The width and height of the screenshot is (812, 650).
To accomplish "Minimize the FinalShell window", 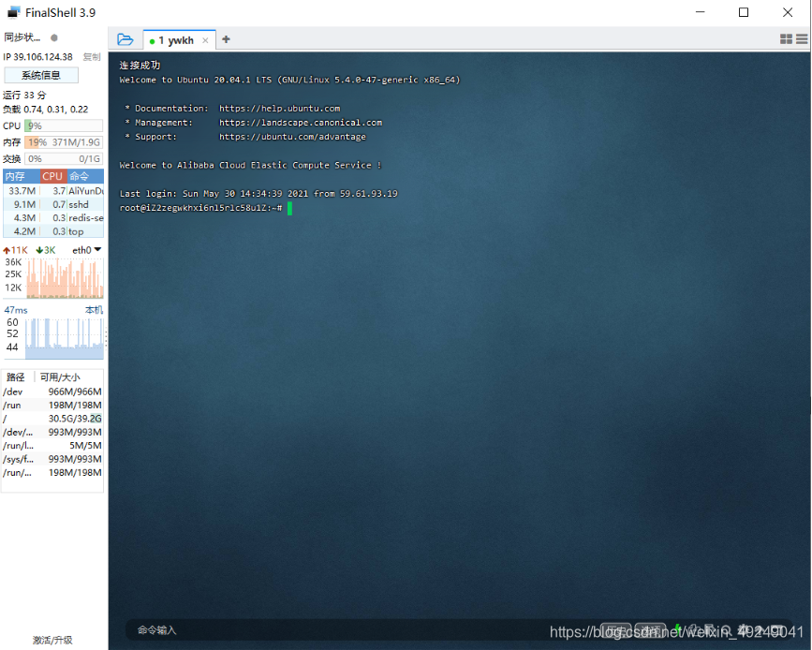I will point(701,12).
